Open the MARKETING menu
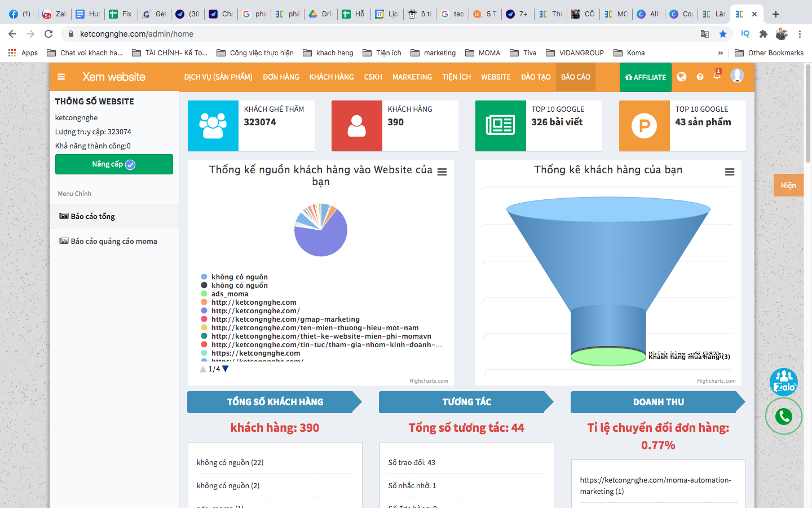Image resolution: width=812 pixels, height=508 pixels. [412, 77]
